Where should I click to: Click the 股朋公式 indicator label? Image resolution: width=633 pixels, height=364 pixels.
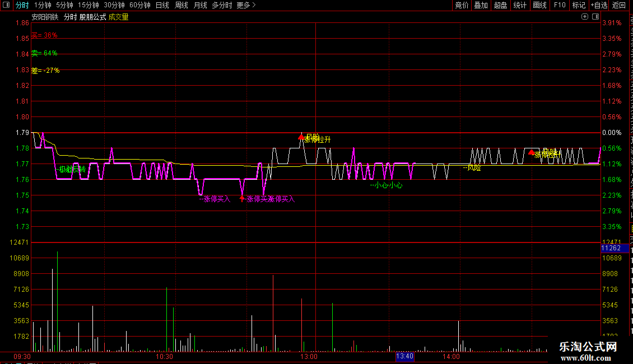click(92, 17)
